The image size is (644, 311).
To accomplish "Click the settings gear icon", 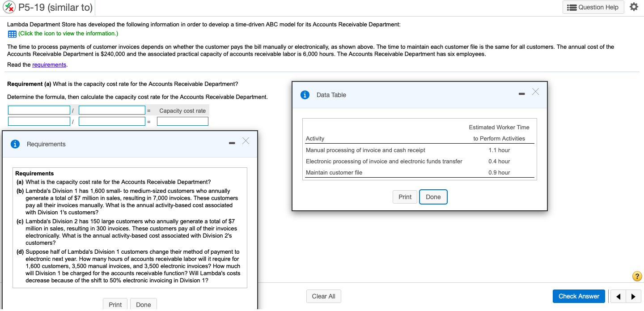I will (634, 7).
